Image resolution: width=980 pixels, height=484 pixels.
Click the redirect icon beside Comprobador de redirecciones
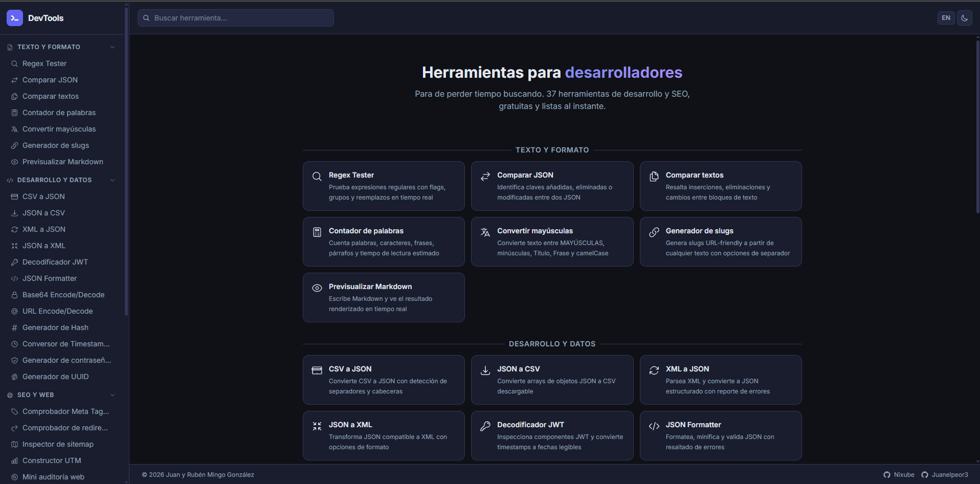pyautogui.click(x=14, y=428)
